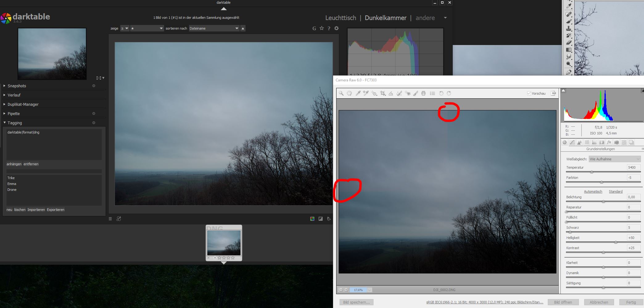Rotate image counterclockwise in Camera Raw
Screen dimensions: 644x308
point(441,93)
